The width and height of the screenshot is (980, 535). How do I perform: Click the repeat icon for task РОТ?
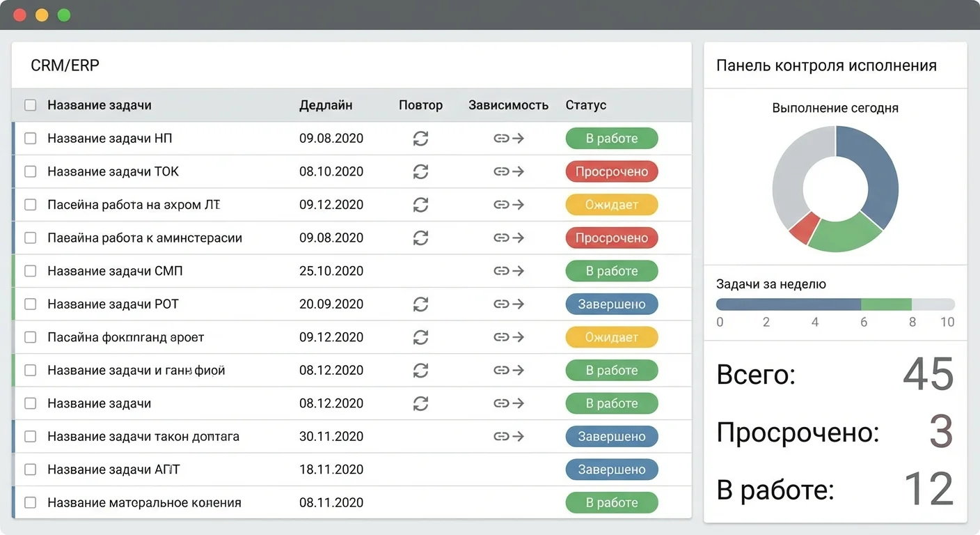coord(420,304)
